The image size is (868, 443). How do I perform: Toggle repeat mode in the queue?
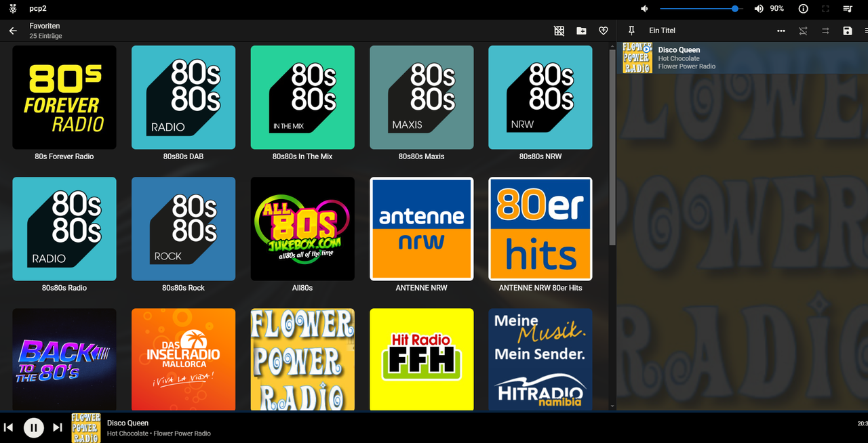point(825,30)
